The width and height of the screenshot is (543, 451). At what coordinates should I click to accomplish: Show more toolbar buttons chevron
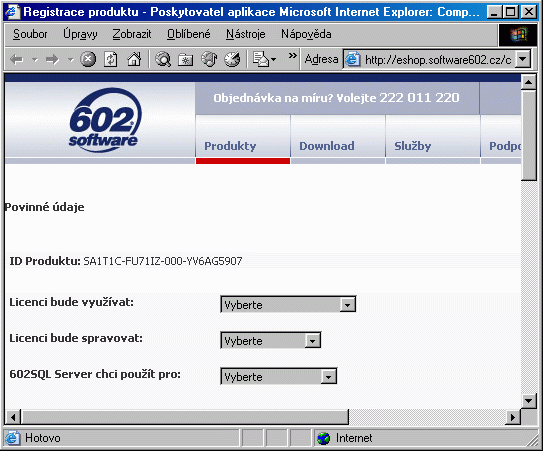point(293,55)
